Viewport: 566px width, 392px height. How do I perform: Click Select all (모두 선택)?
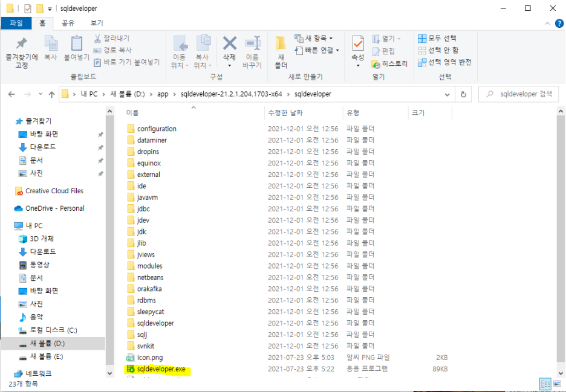click(437, 38)
